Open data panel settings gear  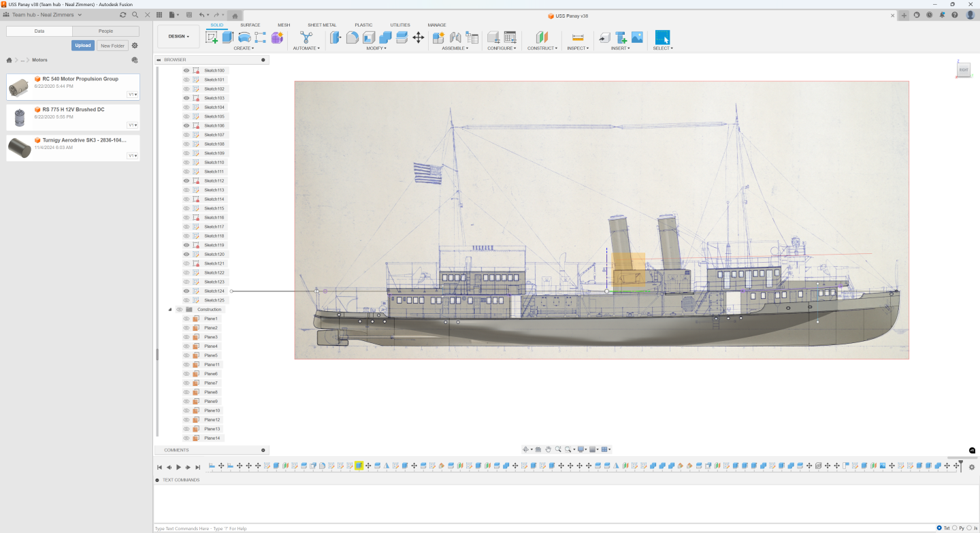(135, 46)
